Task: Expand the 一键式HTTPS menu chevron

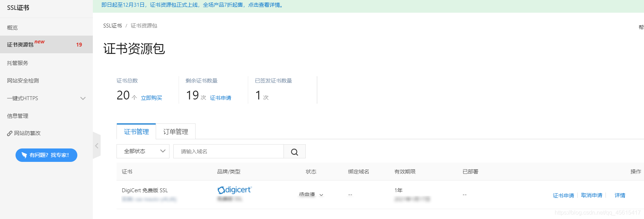Action: coord(83,98)
